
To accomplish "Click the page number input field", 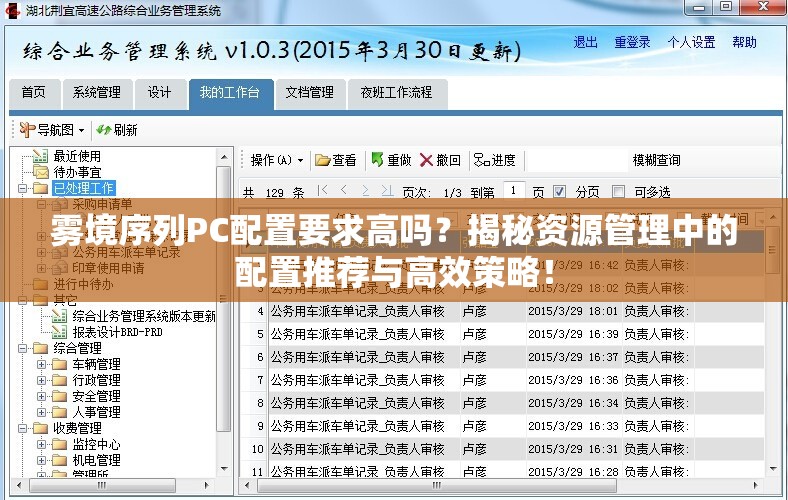I will pyautogui.click(x=515, y=191).
